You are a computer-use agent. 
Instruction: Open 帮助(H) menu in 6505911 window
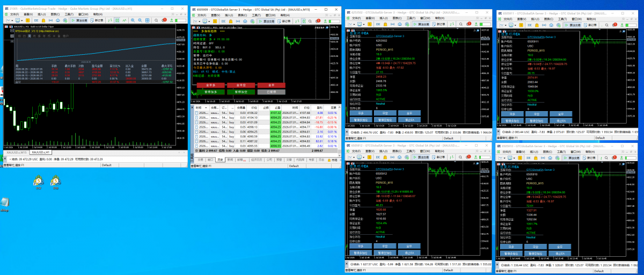pyautogui.click(x=591, y=19)
